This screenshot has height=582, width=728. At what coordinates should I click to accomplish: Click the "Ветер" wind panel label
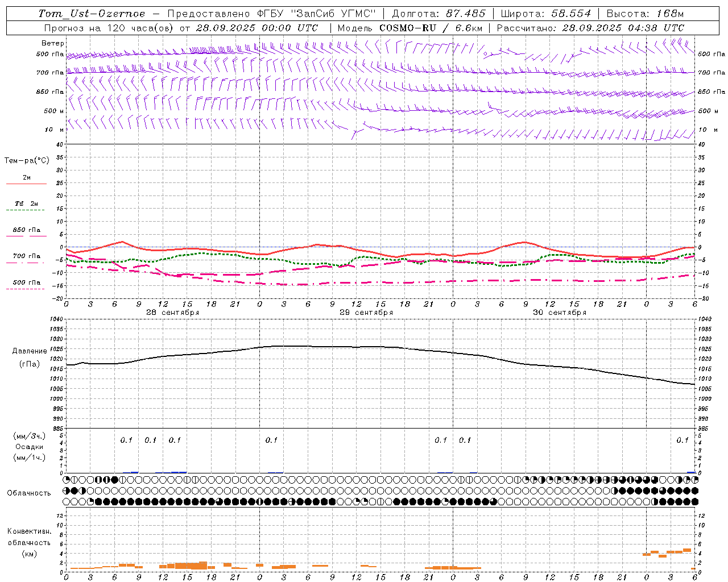[53, 43]
